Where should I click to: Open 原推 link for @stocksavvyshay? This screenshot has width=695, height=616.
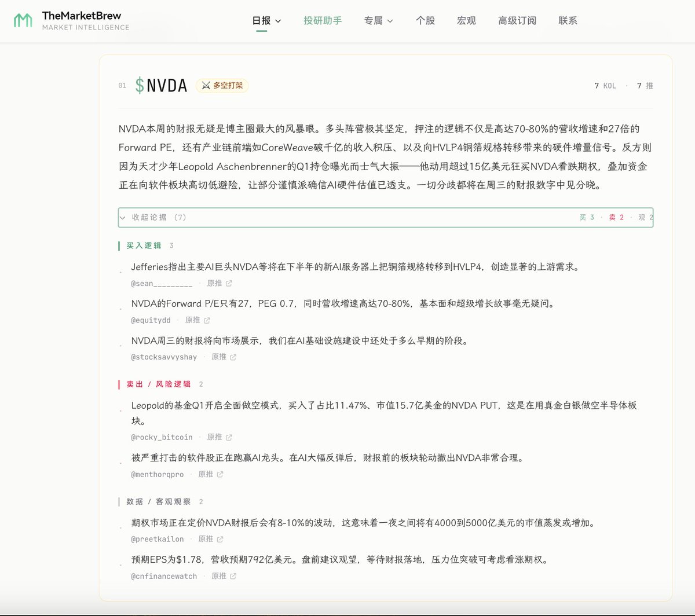pos(219,357)
